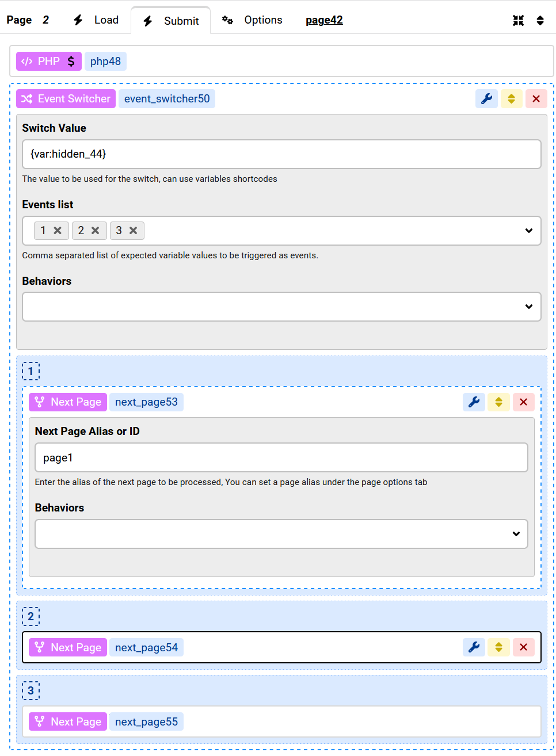Click the page42 link
This screenshot has height=756, width=556.
(x=324, y=20)
